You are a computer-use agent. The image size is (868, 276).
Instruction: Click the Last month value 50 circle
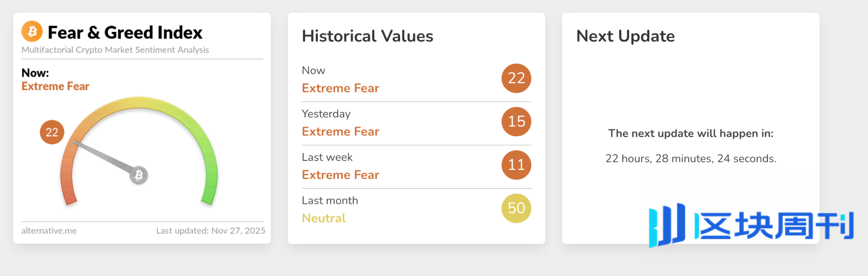coord(516,208)
